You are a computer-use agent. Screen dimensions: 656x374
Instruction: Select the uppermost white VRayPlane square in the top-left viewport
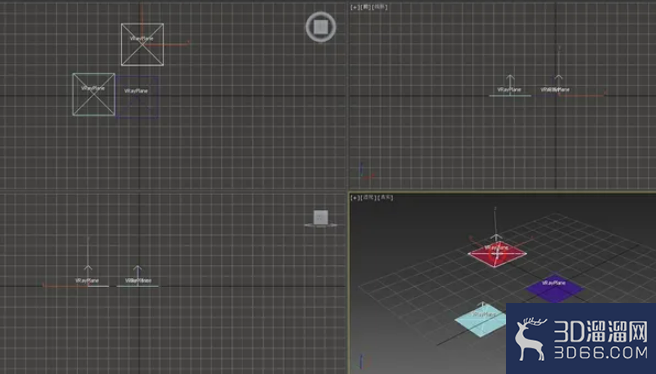tap(142, 44)
